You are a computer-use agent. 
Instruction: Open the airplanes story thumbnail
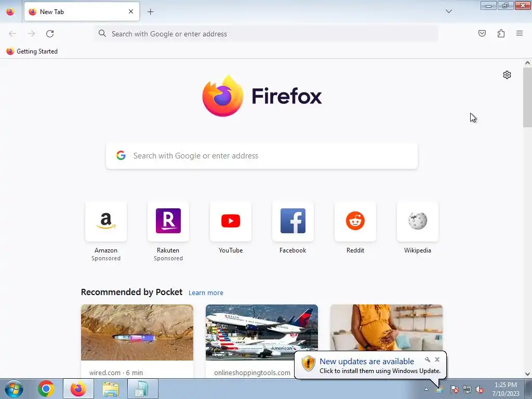click(262, 332)
